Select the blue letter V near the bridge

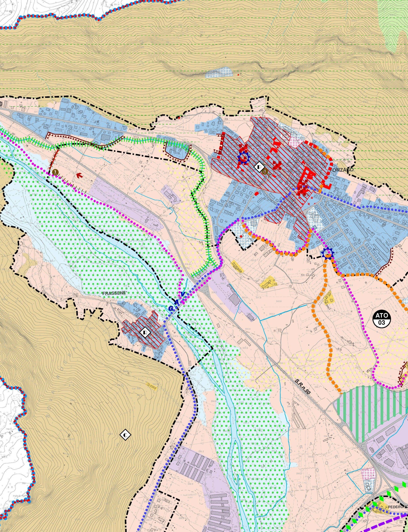coord(183,294)
